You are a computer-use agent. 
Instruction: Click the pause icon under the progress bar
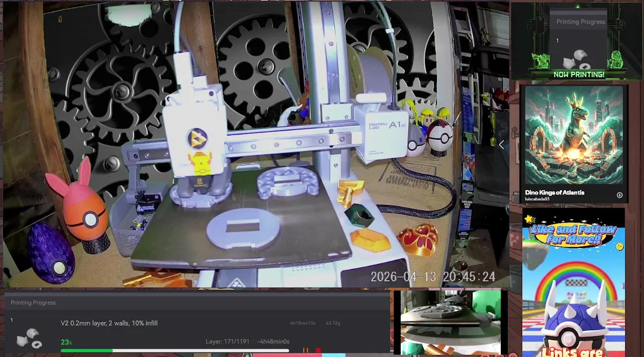[306, 351]
